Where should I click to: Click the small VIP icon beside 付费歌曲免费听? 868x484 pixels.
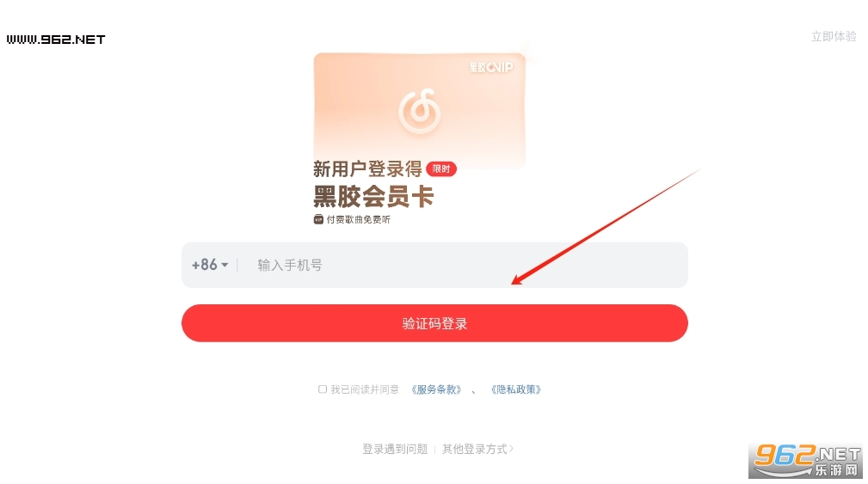(318, 219)
